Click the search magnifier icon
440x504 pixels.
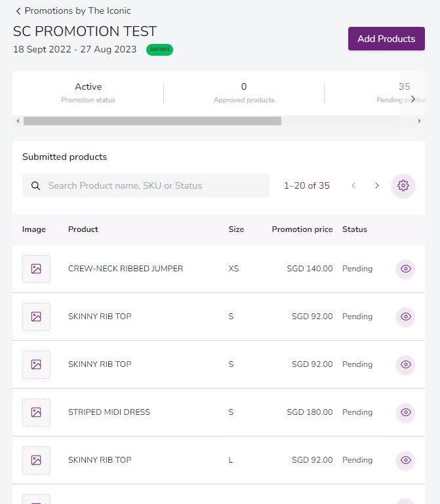coord(36,185)
